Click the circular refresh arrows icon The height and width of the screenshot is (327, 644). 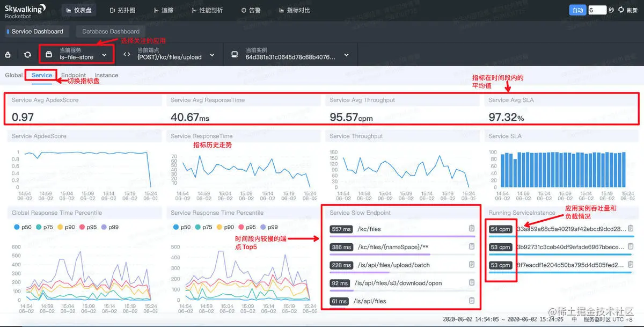click(x=27, y=55)
